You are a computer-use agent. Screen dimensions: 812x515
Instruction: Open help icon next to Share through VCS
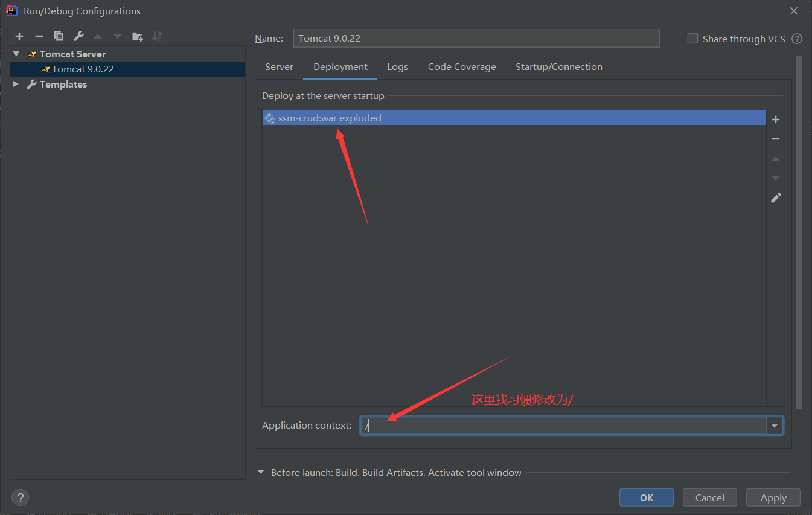pyautogui.click(x=797, y=39)
